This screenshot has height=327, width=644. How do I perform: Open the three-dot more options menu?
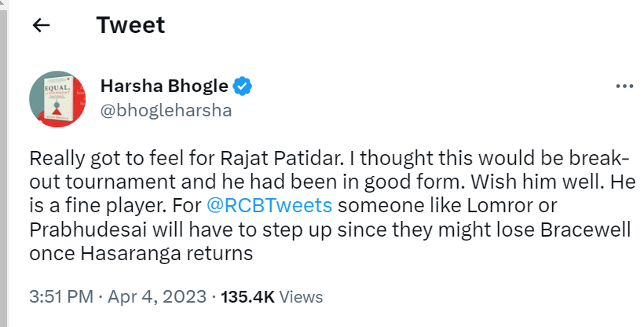tap(624, 86)
